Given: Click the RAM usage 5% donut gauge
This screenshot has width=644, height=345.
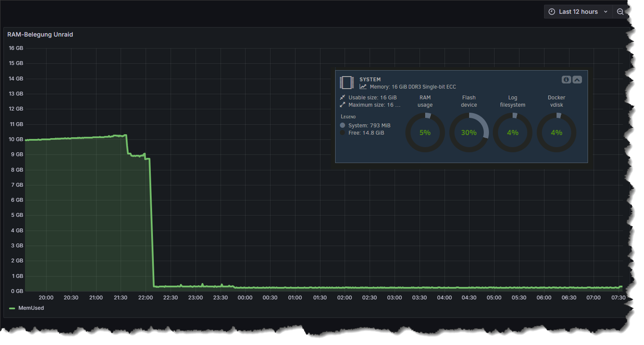Looking at the screenshot, I should pyautogui.click(x=425, y=132).
